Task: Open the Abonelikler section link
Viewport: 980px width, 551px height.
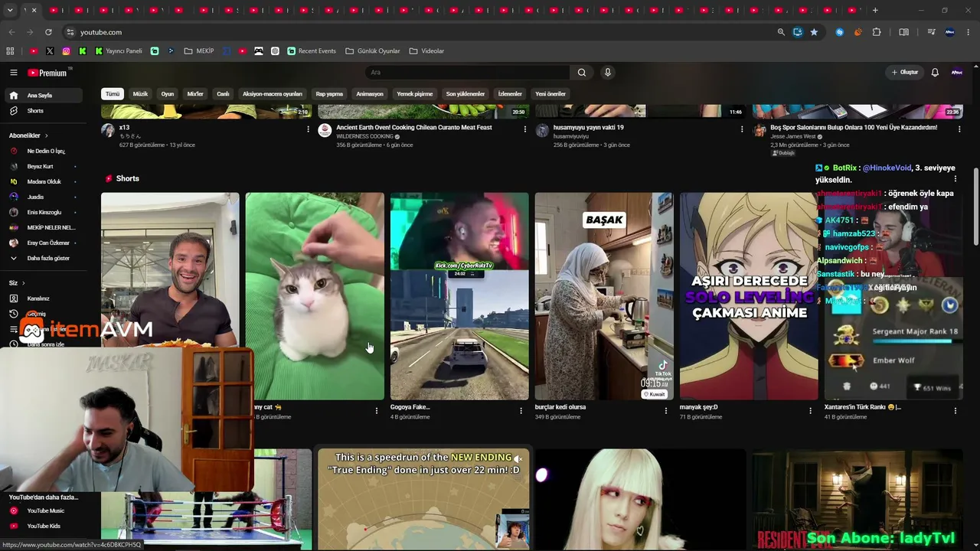Action: [x=29, y=135]
